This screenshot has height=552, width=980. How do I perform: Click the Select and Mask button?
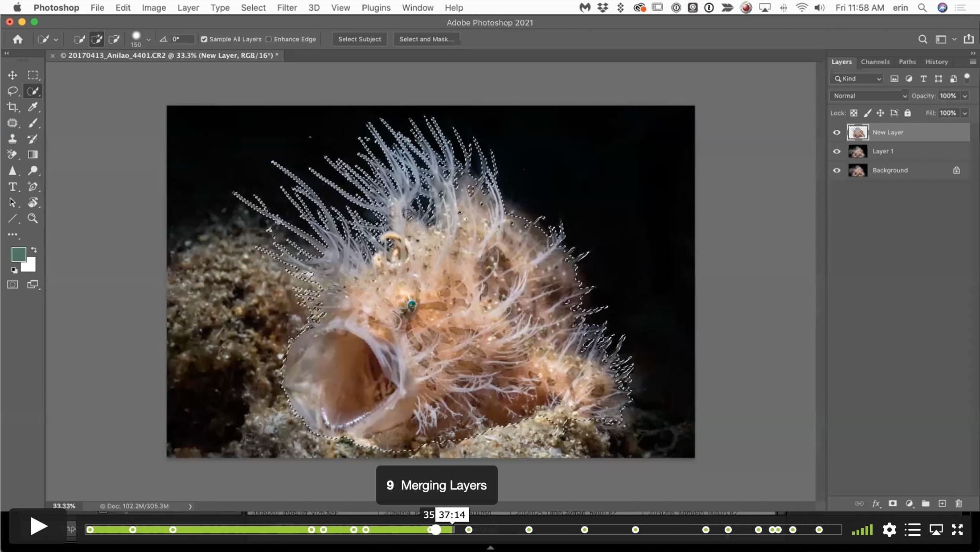point(426,39)
